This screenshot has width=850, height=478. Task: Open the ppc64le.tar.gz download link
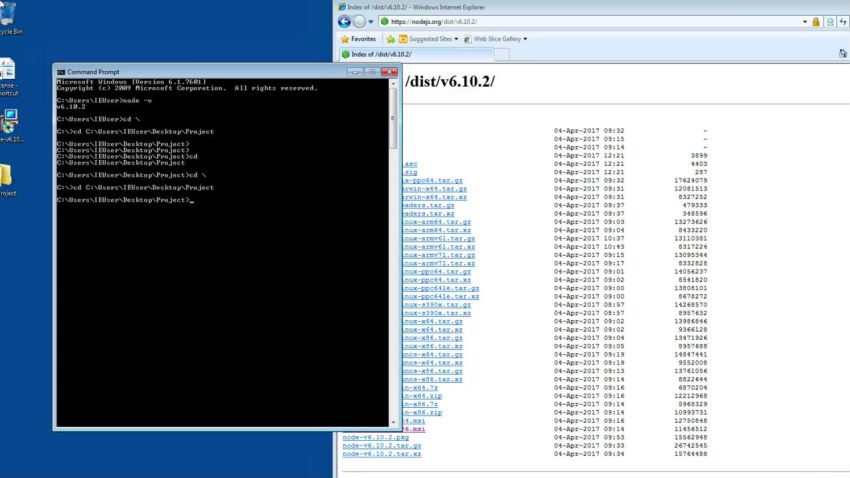tap(441, 288)
